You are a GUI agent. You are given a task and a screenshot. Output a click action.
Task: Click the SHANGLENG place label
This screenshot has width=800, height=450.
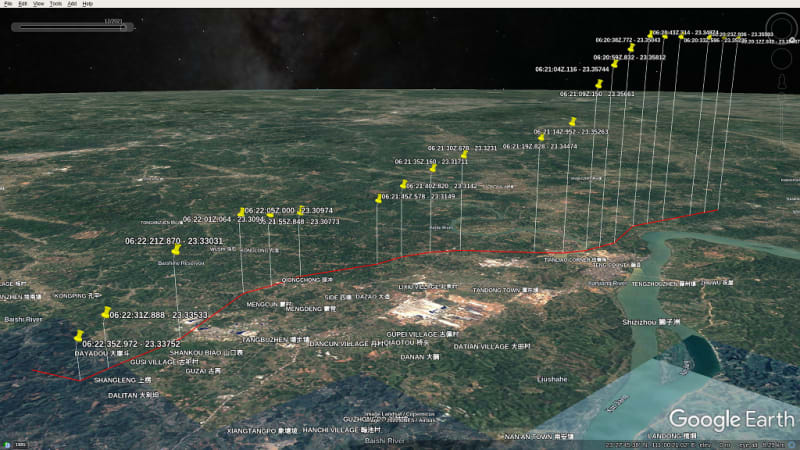tap(122, 380)
